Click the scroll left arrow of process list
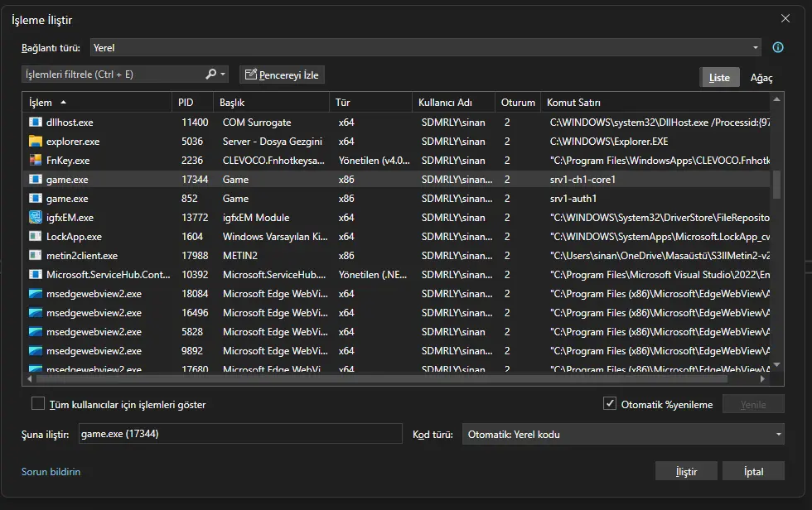This screenshot has height=510, width=812. tap(30, 378)
